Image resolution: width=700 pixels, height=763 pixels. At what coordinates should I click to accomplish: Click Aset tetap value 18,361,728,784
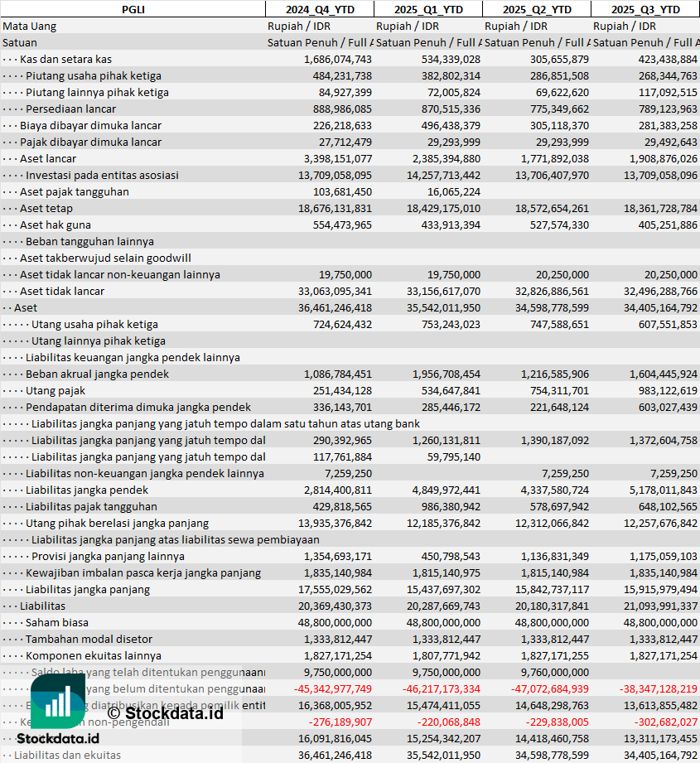(x=660, y=208)
